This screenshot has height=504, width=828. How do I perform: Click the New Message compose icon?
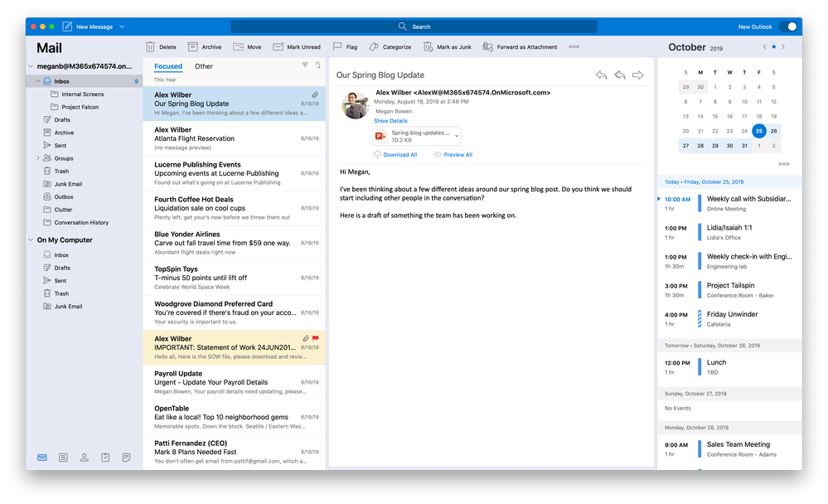tap(67, 27)
